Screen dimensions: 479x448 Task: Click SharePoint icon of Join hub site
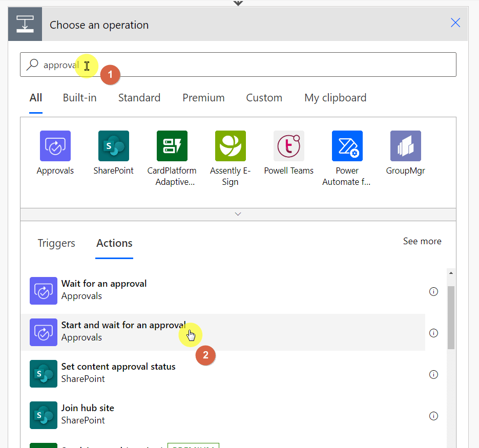(44, 415)
